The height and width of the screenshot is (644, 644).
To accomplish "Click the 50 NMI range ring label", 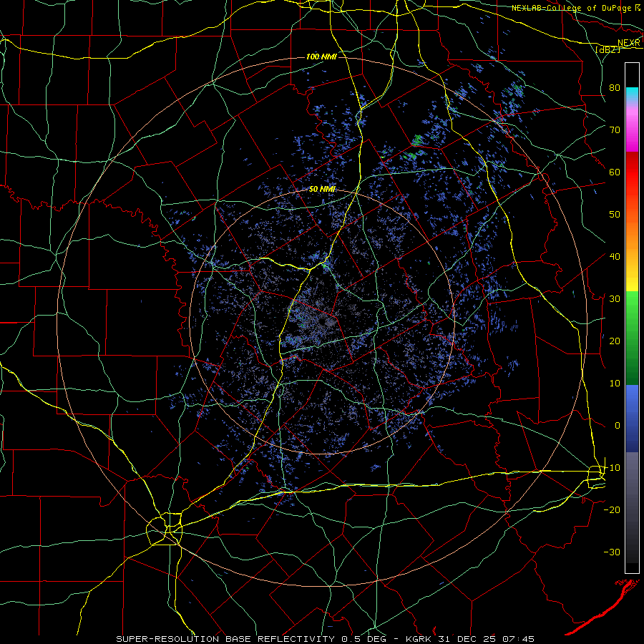I will [322, 189].
